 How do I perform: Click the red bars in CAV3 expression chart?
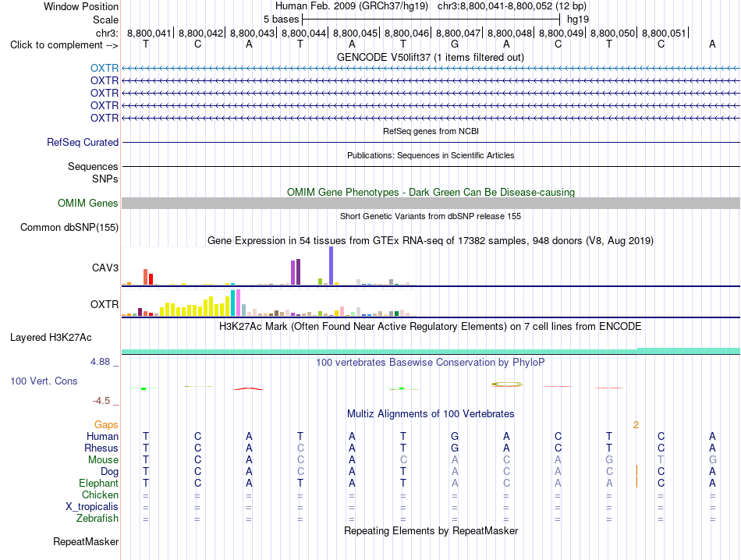click(148, 277)
